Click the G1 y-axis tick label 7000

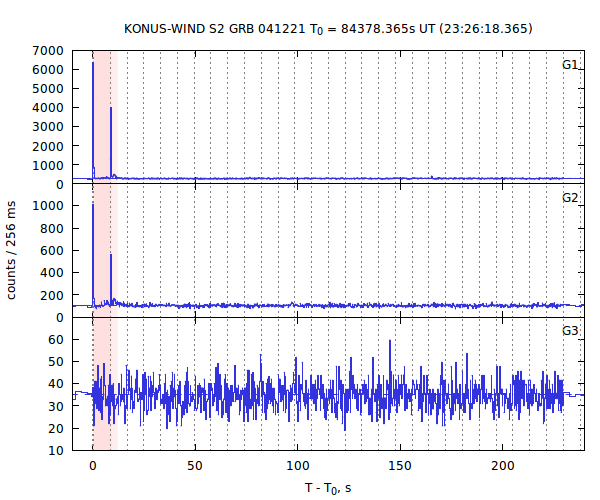click(x=48, y=50)
